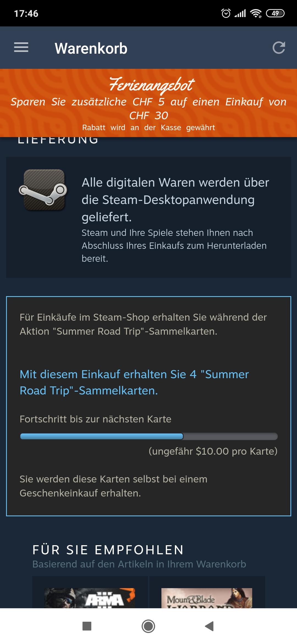
Task: Tap the Warenkorb page title
Action: click(x=91, y=48)
